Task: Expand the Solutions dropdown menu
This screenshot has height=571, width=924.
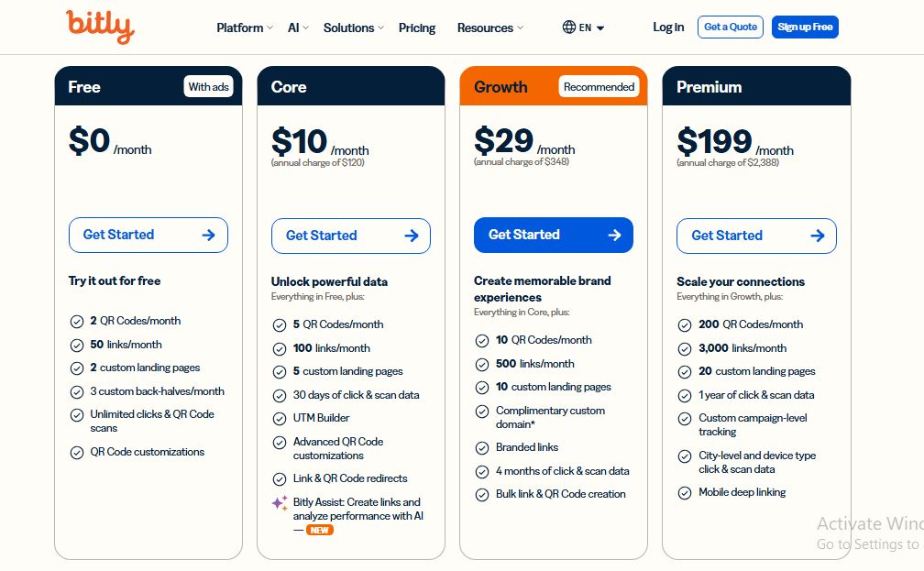Action: [x=354, y=27]
